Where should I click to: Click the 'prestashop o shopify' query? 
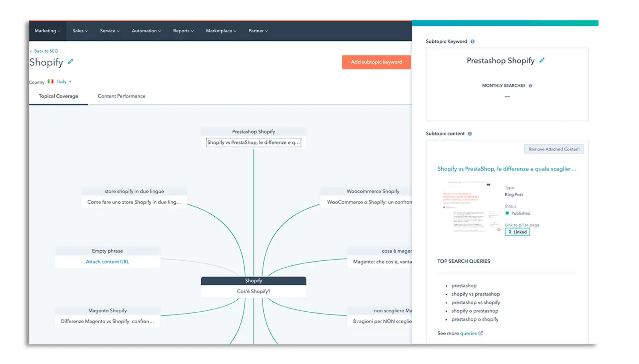click(x=474, y=319)
